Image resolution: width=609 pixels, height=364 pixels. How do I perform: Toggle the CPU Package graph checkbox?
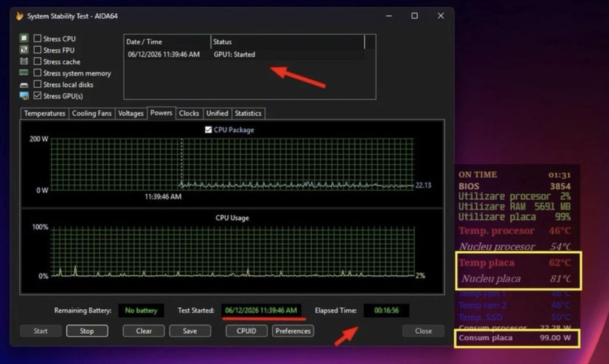208,130
